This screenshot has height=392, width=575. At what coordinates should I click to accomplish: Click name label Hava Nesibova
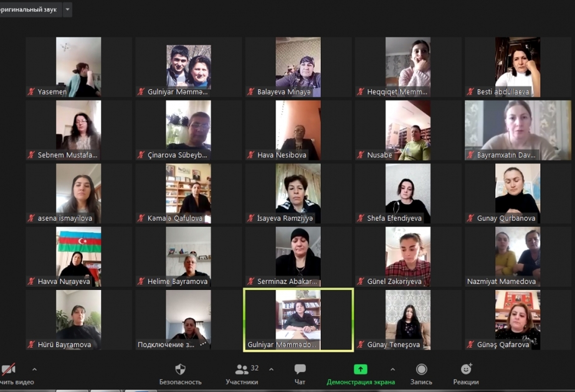tap(282, 155)
